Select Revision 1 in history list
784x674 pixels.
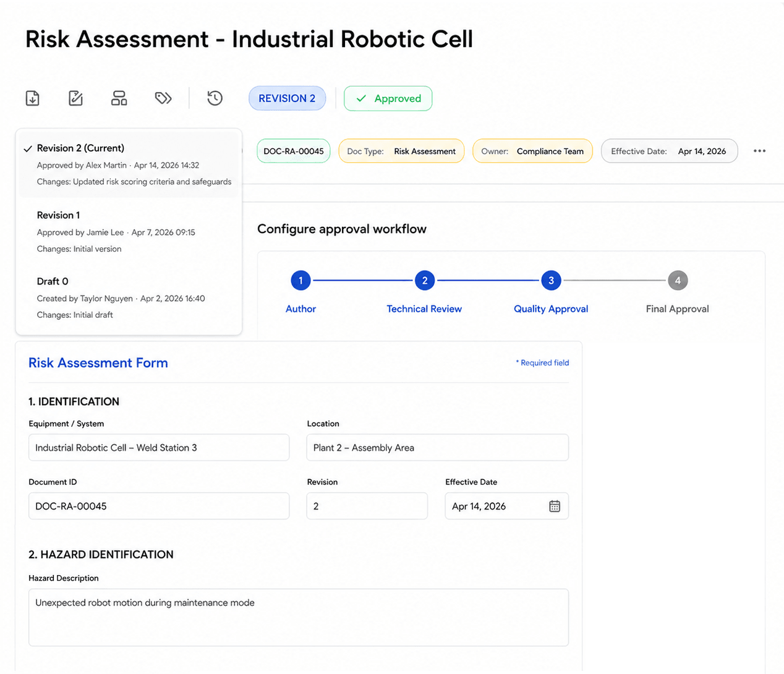[129, 232]
